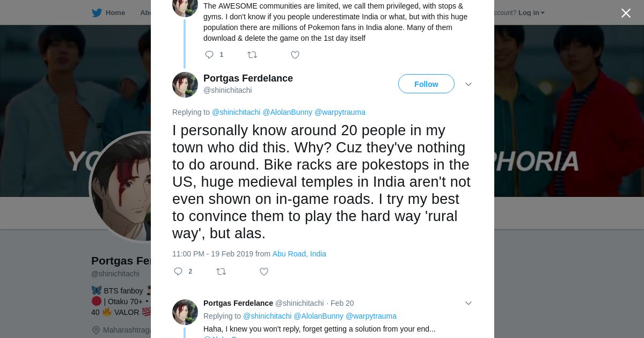The width and height of the screenshot is (644, 338).
Task: Open @warpytrauma mention in main tweet
Action: click(340, 112)
